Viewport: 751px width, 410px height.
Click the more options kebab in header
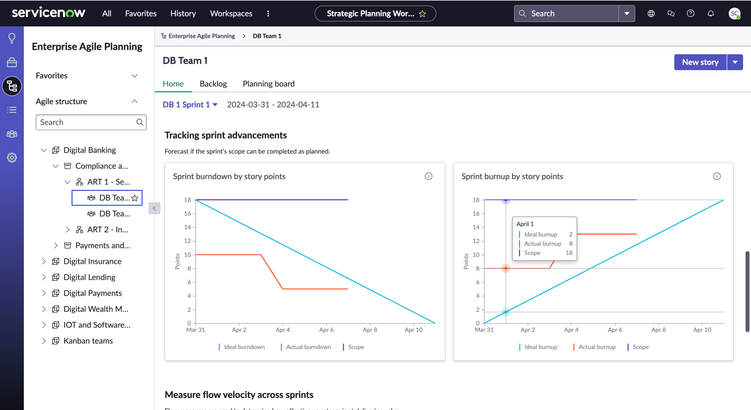[x=268, y=13]
